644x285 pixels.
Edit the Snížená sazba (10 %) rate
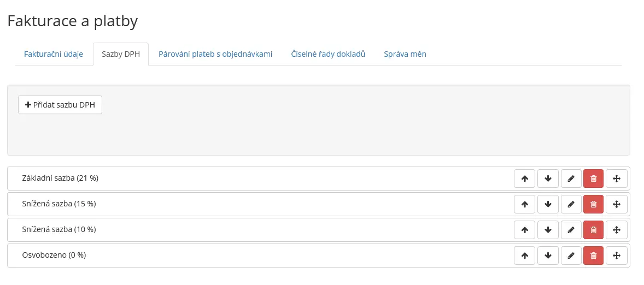571,230
